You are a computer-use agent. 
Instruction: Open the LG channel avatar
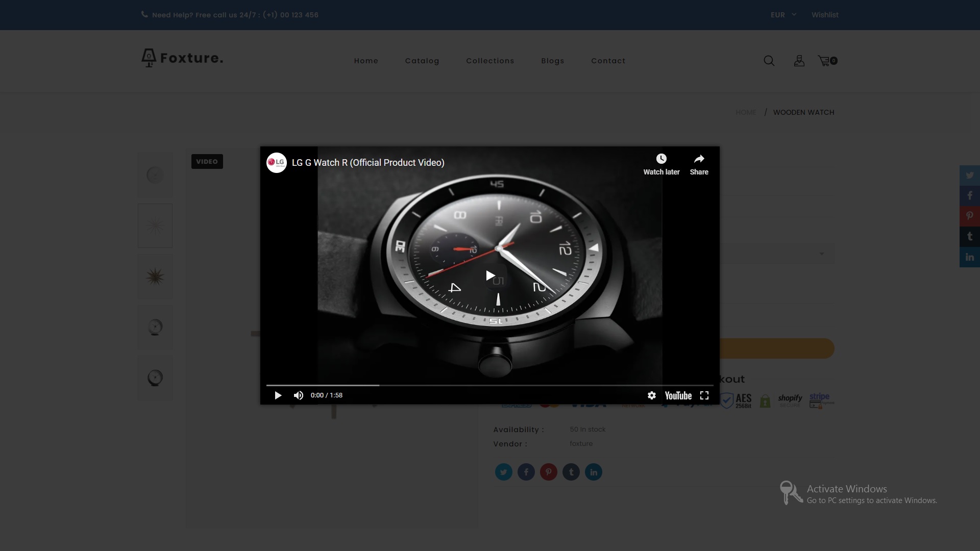point(277,163)
